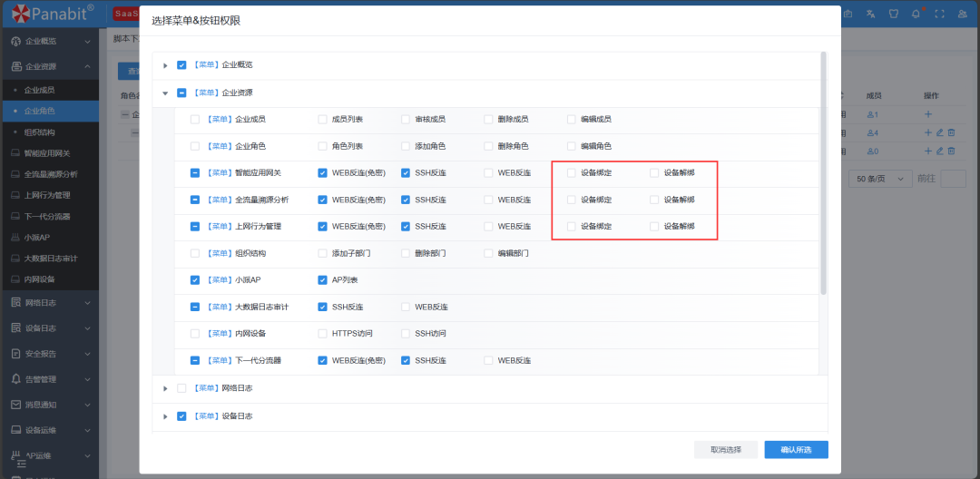Open 大数据日志审计 in the sidebar
Viewport: 980px width, 479px height.
click(x=49, y=258)
